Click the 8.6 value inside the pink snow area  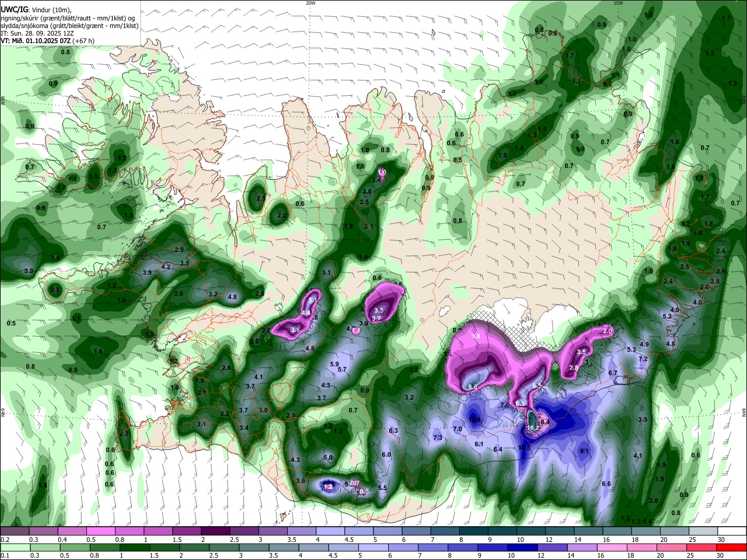473,387
